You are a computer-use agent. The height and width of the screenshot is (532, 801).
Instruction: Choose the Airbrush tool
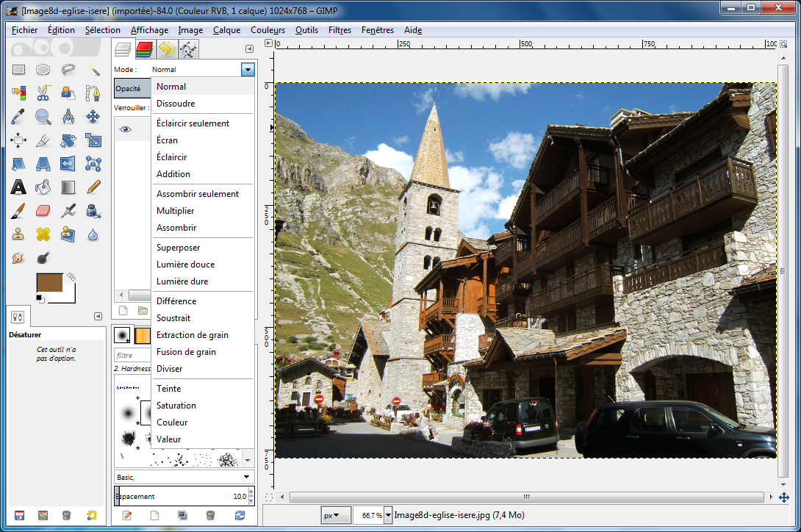point(68,211)
